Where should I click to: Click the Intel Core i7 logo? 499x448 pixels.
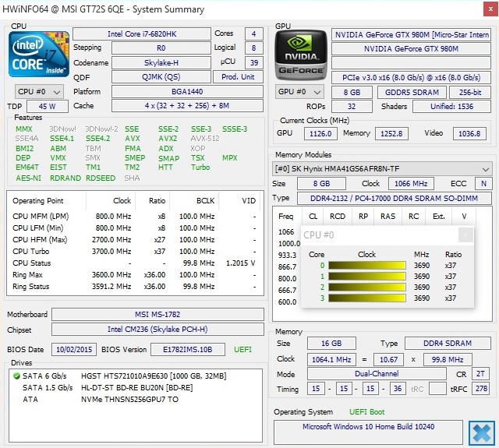point(39,54)
